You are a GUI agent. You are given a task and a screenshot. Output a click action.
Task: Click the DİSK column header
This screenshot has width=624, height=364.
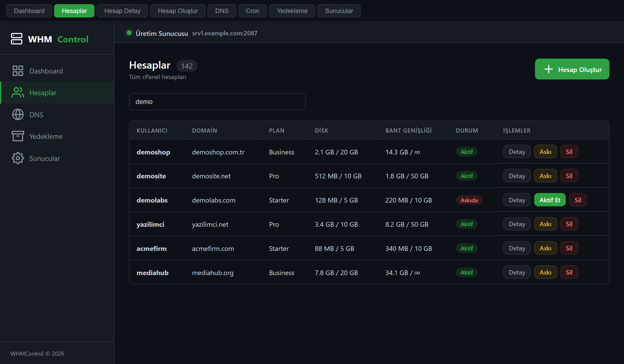point(321,130)
